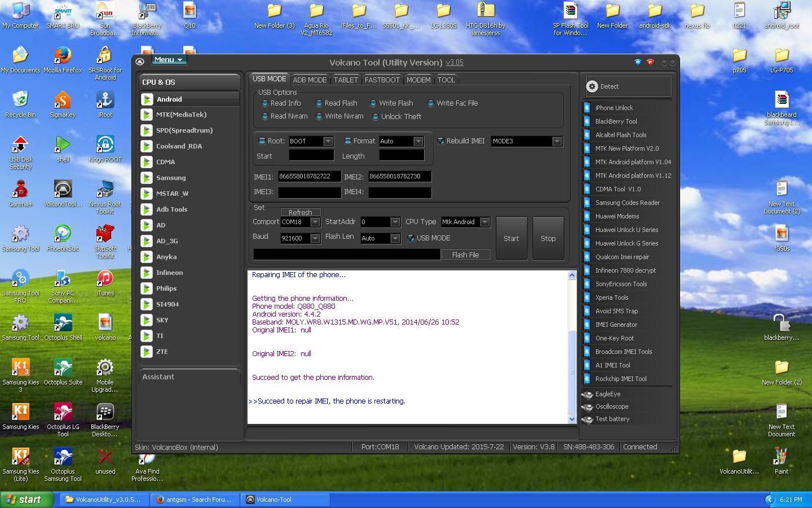Open Alcatel Flash Tools
Image resolution: width=812 pixels, height=508 pixels.
click(621, 135)
